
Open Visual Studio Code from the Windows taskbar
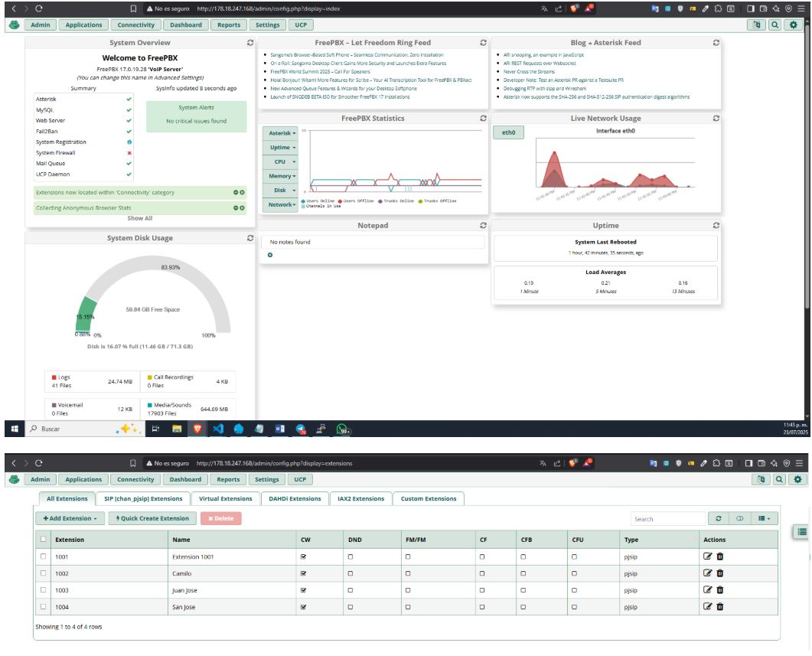218,429
